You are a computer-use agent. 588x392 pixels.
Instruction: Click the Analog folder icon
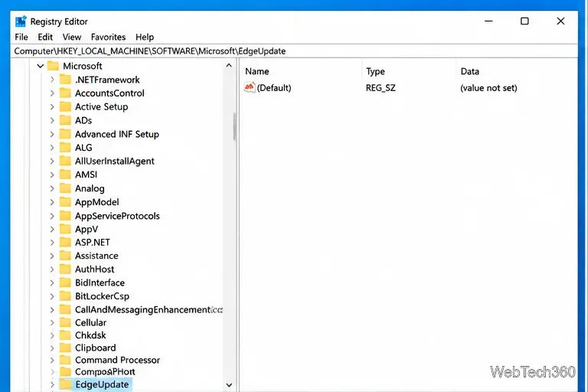click(x=65, y=188)
